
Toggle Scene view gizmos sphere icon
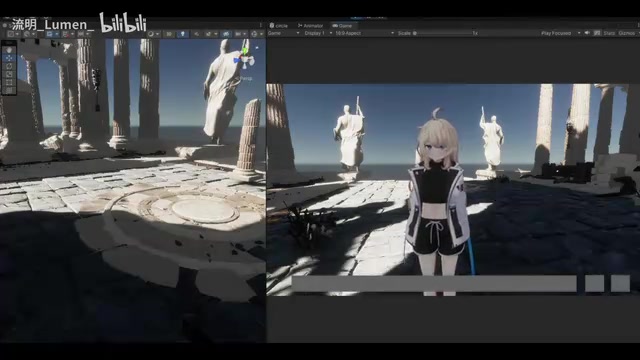click(254, 34)
